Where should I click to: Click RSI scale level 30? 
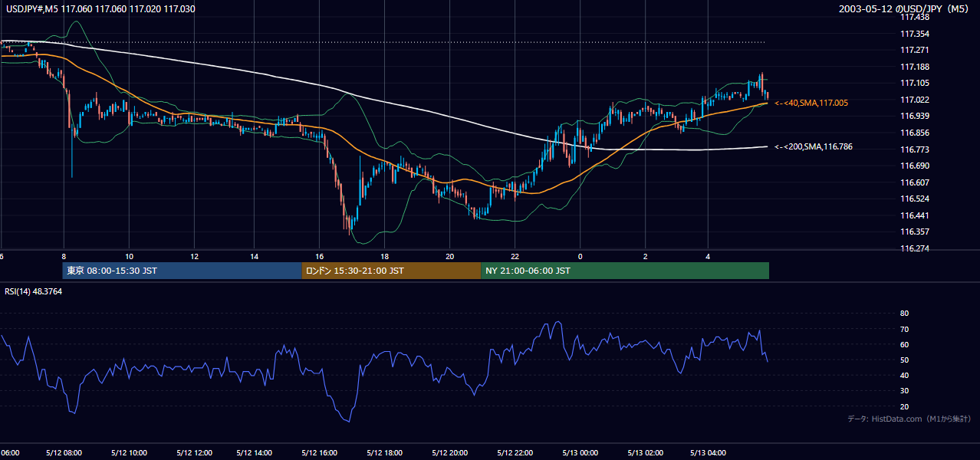pyautogui.click(x=904, y=391)
